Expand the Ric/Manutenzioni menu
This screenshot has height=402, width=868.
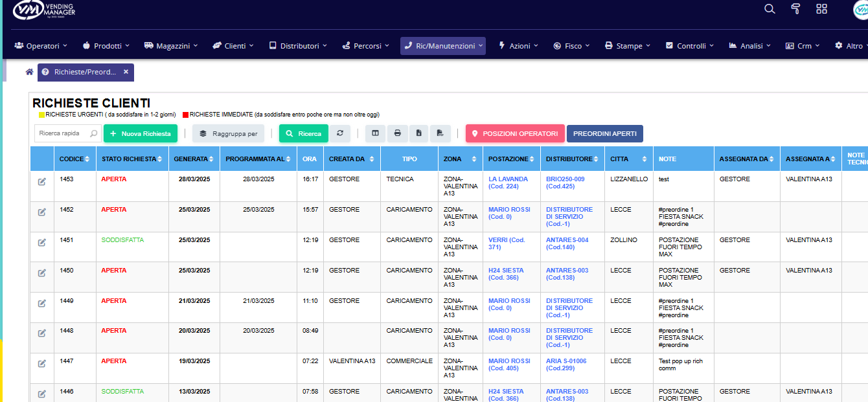[443, 46]
